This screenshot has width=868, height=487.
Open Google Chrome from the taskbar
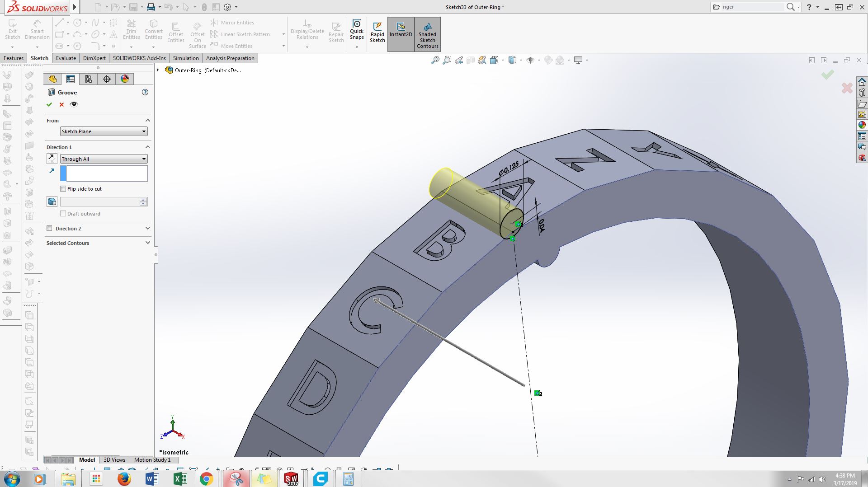207,479
